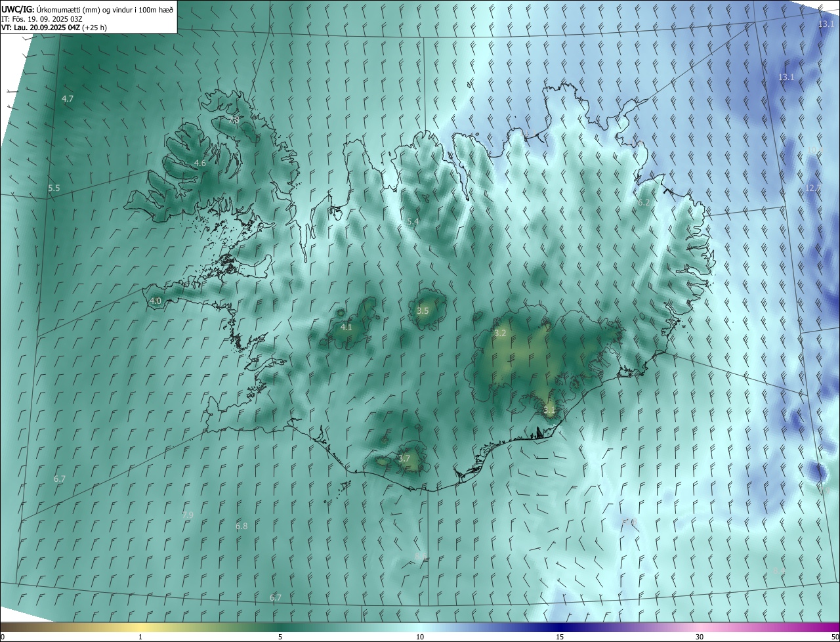Click the 'VT: Lau. 20.09.2025 04Z (+25 h)' line
This screenshot has width=840, height=642.
(54, 28)
